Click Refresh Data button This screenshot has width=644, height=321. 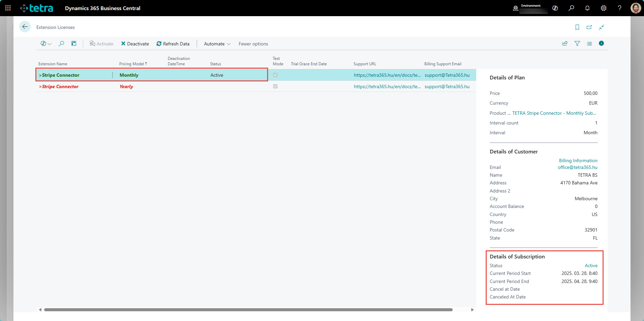pos(173,44)
